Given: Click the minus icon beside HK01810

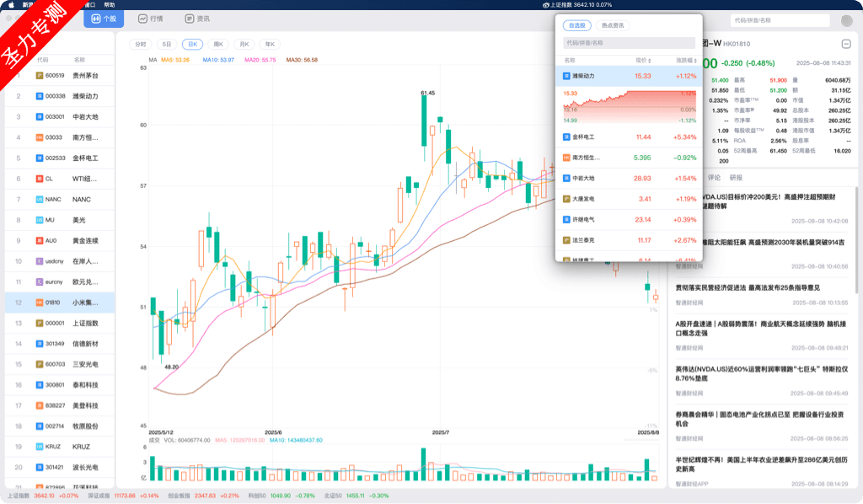Looking at the screenshot, I should coord(846,44).
